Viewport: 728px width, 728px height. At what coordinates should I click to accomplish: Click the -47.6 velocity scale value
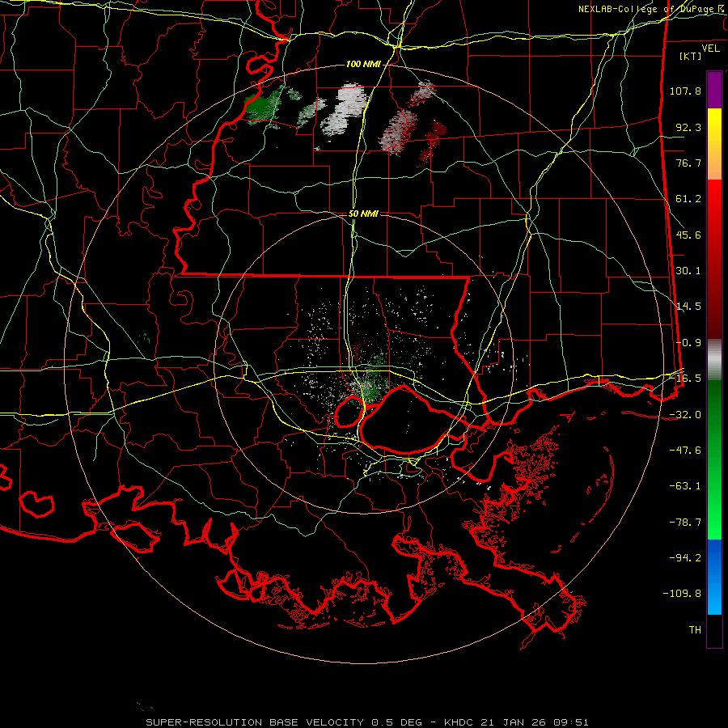(685, 451)
